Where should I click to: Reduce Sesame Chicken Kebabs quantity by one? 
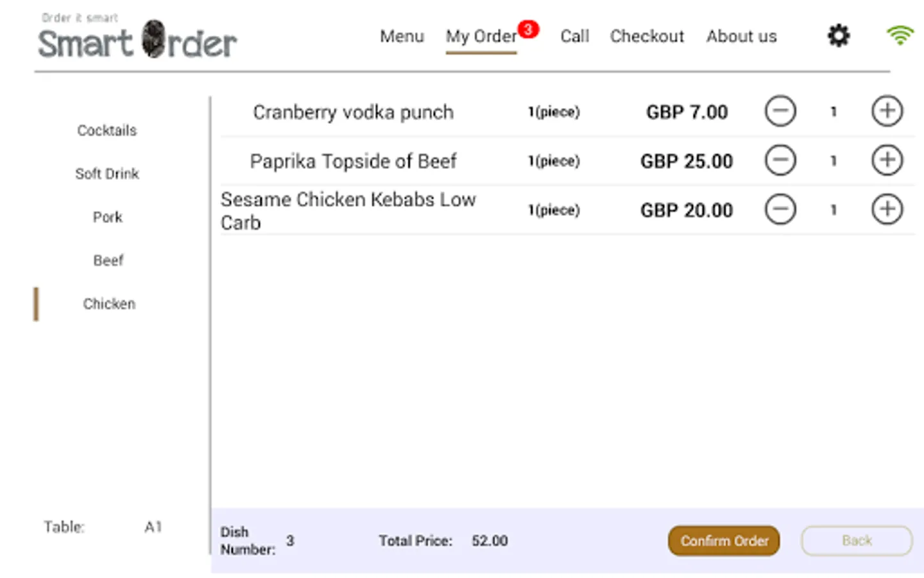pyautogui.click(x=780, y=209)
